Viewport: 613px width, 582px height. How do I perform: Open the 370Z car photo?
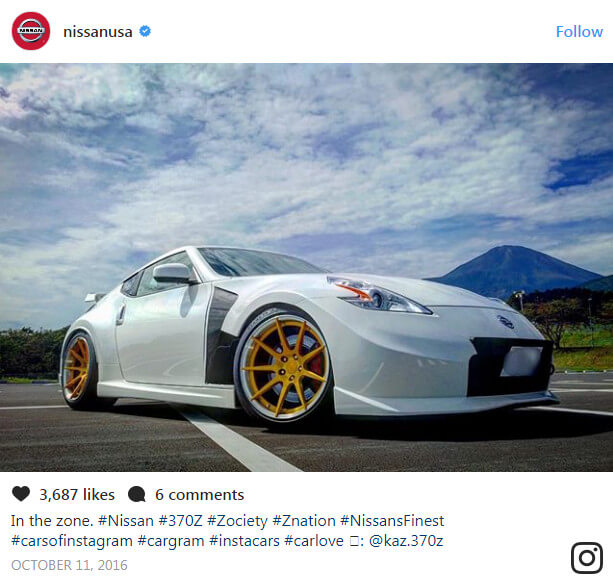click(x=306, y=267)
